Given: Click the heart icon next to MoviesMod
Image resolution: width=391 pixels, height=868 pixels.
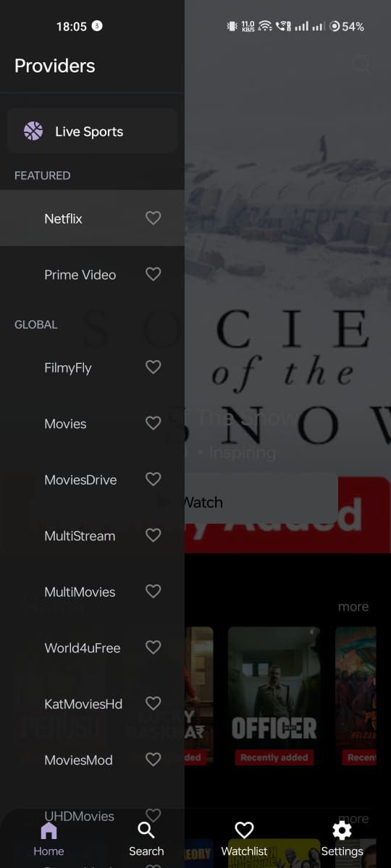Looking at the screenshot, I should pos(153,759).
